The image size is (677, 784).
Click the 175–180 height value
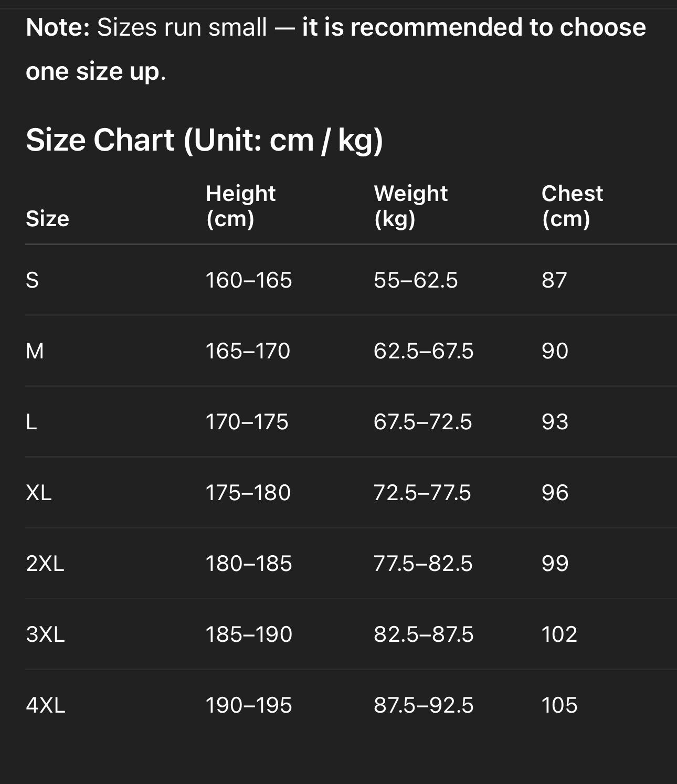(x=248, y=493)
